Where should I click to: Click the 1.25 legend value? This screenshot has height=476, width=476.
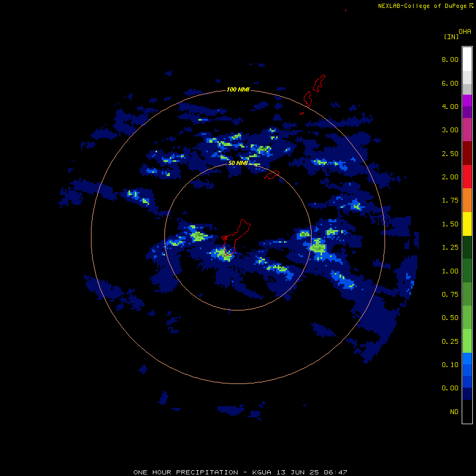(x=450, y=248)
